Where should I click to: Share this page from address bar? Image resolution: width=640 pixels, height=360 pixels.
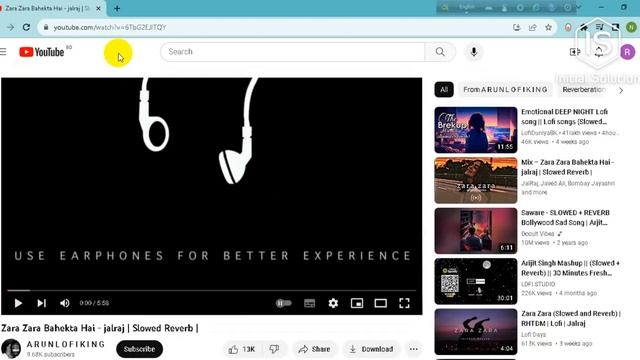click(x=533, y=27)
